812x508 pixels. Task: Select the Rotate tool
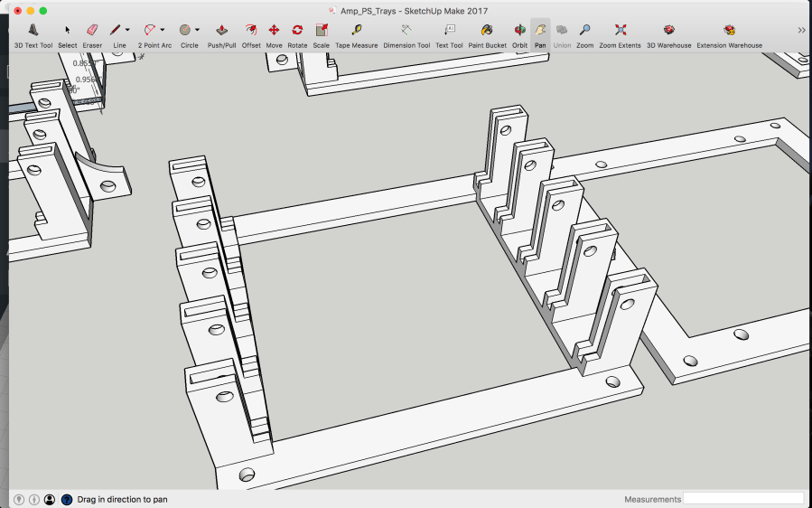coord(297,31)
